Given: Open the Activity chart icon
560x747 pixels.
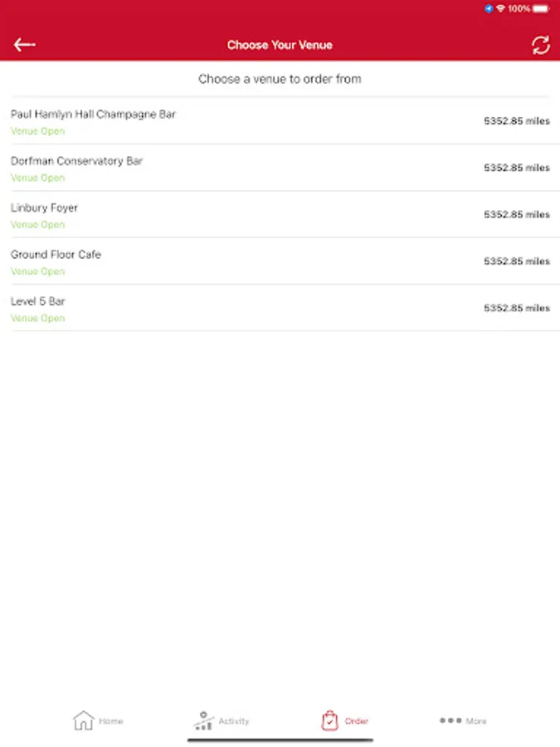Looking at the screenshot, I should [203, 720].
